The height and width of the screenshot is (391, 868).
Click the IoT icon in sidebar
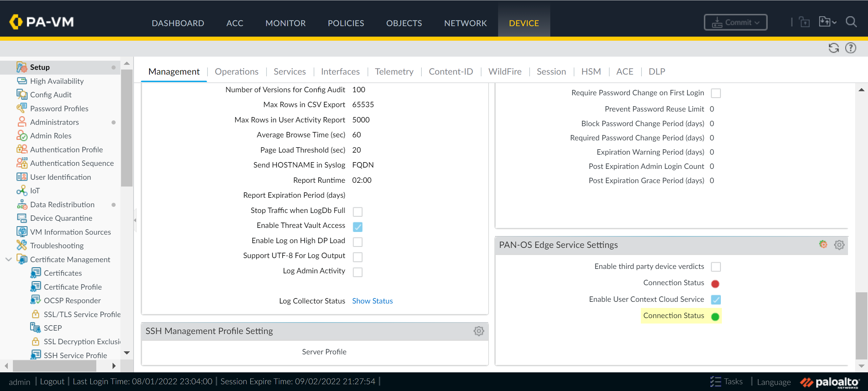point(22,191)
